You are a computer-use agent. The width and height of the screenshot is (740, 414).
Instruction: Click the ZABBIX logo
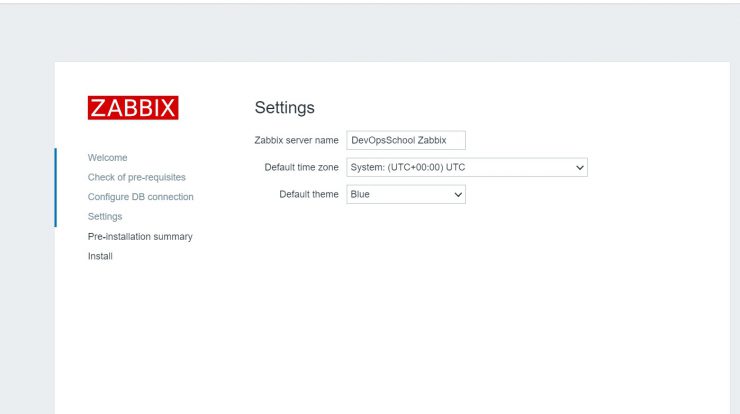click(133, 108)
